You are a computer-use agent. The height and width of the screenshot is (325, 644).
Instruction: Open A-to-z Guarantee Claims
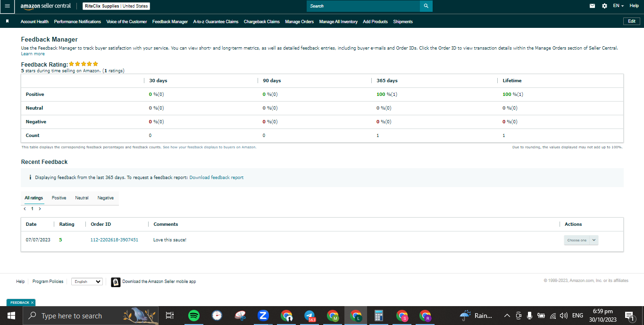[216, 22]
